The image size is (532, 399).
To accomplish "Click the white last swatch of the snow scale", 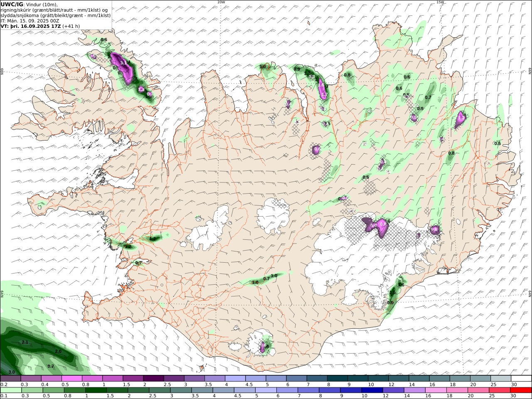I will pos(521,378).
